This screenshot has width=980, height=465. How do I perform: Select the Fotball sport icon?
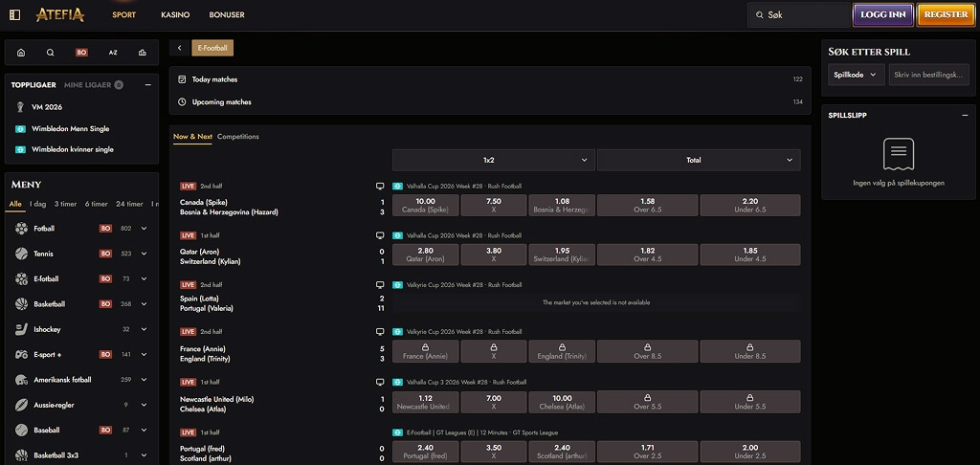21,228
